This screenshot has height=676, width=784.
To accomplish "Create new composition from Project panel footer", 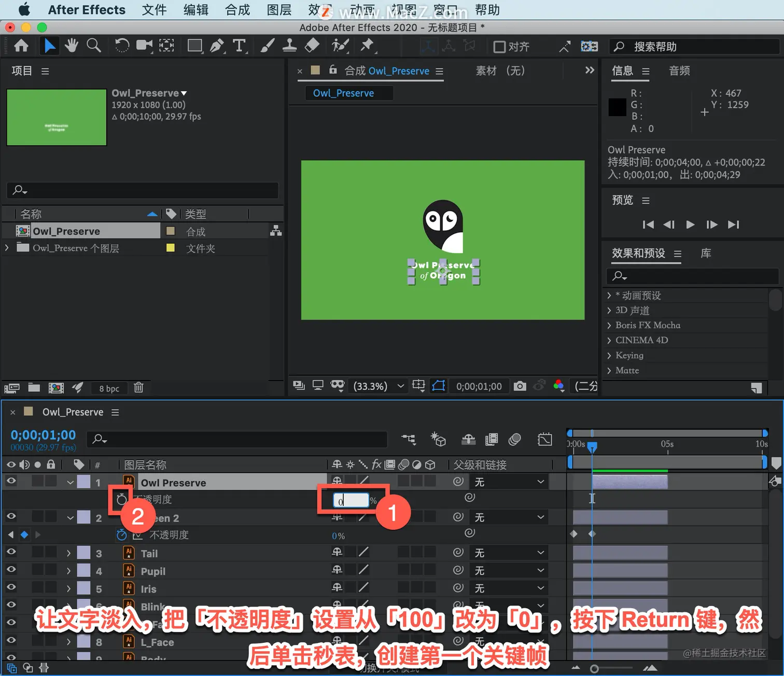I will click(56, 388).
